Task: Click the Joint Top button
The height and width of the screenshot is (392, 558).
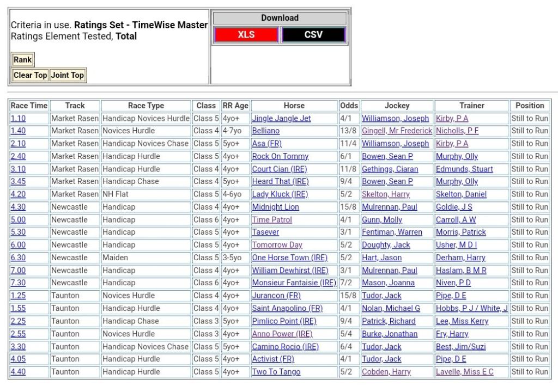Action: coord(68,75)
